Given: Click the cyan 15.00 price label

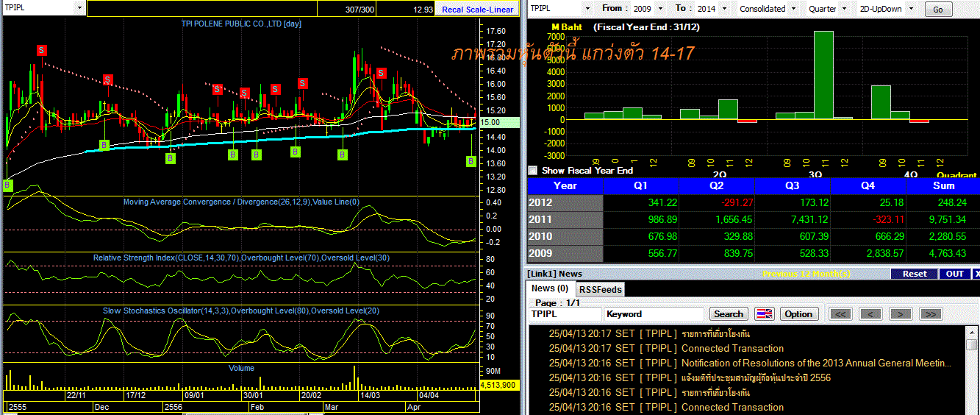Looking at the screenshot, I should click(x=499, y=123).
